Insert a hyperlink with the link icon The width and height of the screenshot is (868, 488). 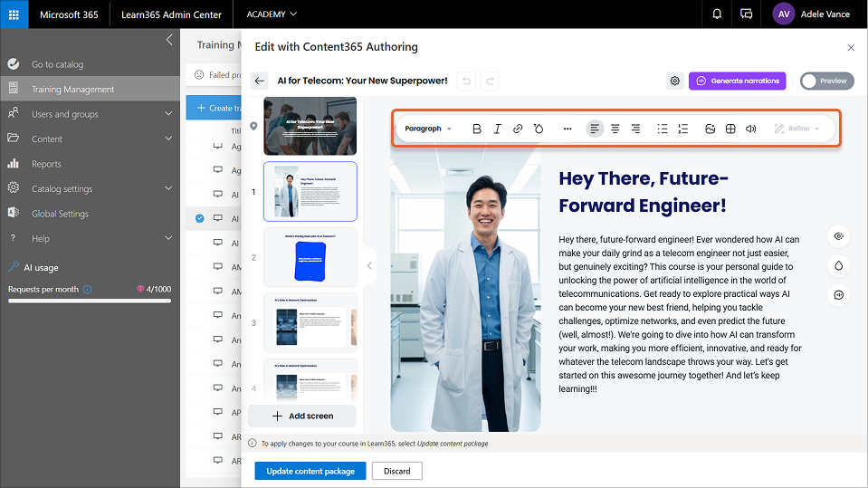(x=518, y=129)
